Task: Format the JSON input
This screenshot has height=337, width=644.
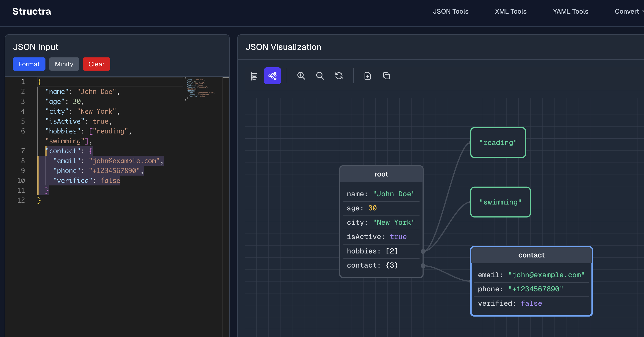Action: click(x=29, y=64)
